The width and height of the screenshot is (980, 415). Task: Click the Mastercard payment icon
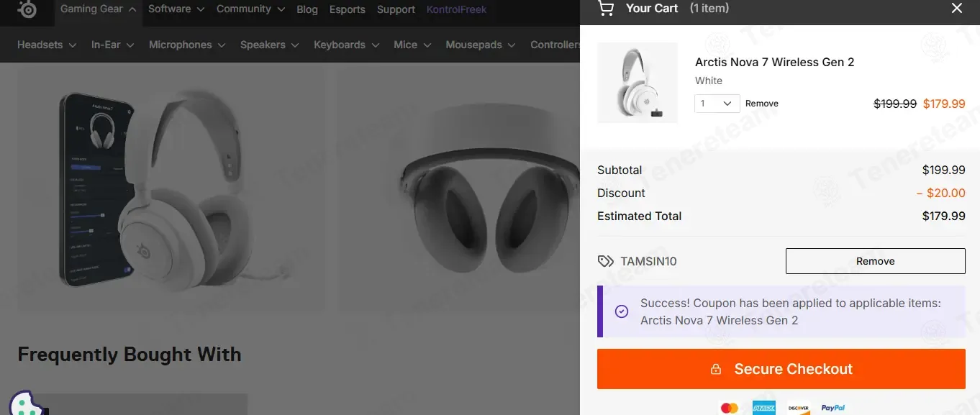(730, 408)
